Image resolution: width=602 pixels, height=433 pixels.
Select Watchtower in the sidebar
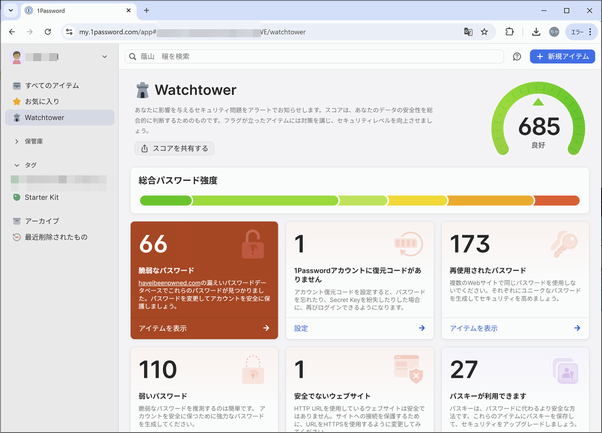[x=44, y=117]
